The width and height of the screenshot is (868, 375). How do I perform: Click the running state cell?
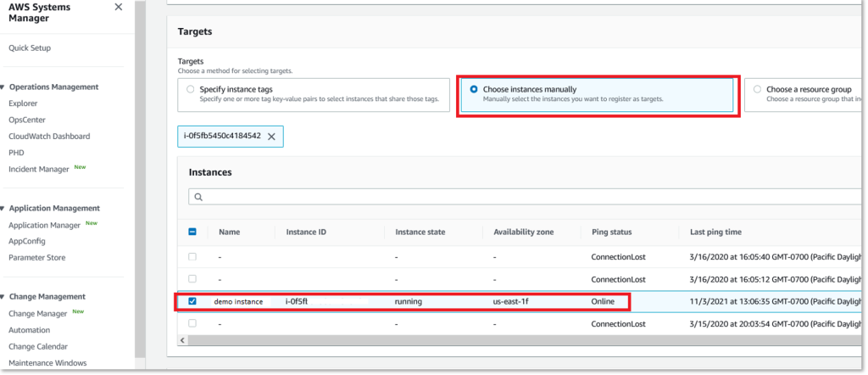tap(408, 302)
